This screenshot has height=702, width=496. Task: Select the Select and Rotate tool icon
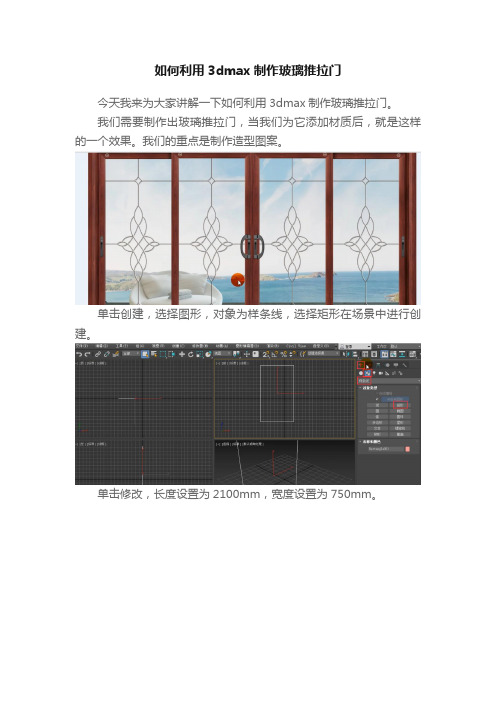190,354
